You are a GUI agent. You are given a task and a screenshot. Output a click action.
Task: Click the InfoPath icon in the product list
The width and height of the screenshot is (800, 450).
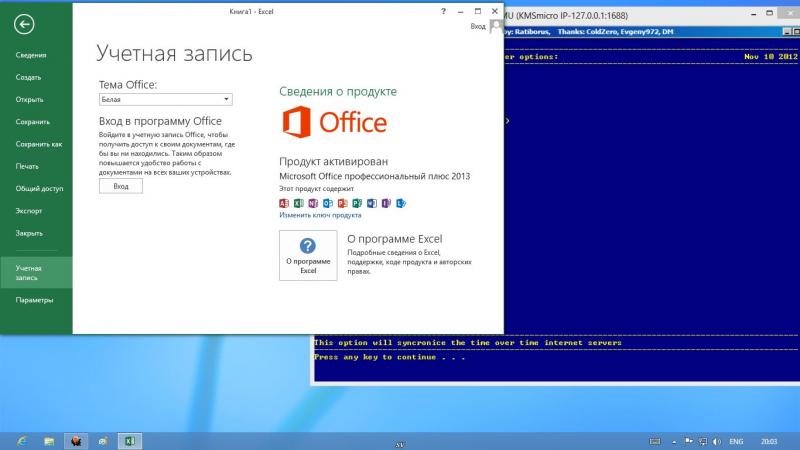[x=386, y=203]
